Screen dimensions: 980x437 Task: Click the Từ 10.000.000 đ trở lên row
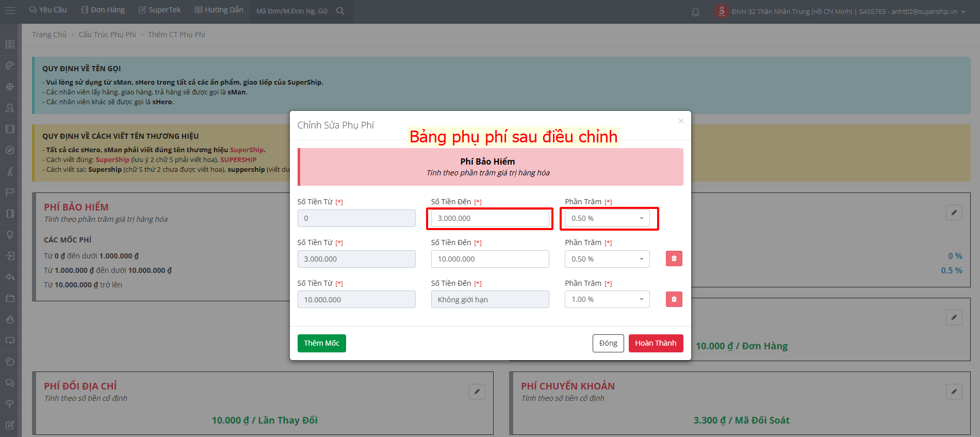click(83, 285)
